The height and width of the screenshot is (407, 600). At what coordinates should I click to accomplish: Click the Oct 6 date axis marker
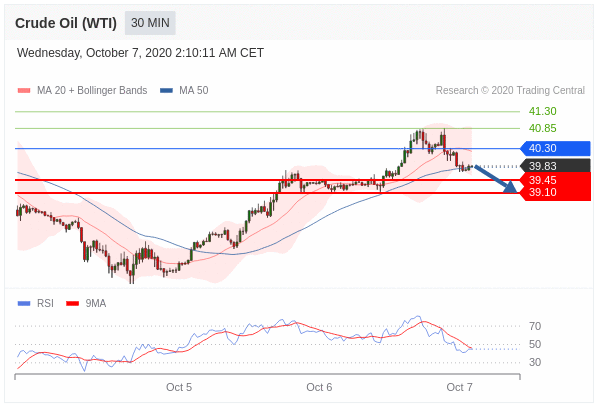pyautogui.click(x=319, y=387)
